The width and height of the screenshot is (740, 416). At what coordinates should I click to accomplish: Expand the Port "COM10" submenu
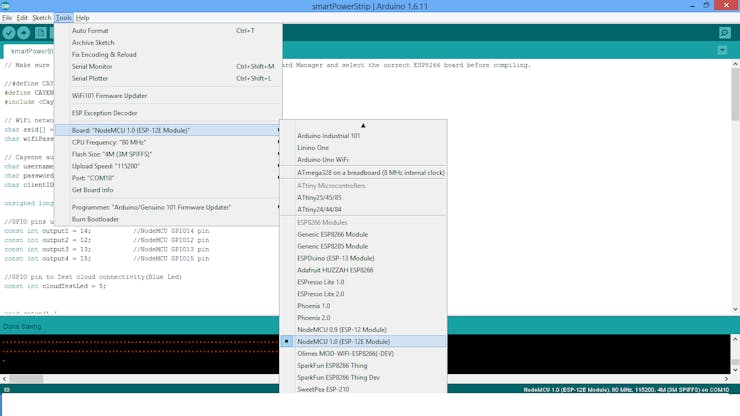168,178
